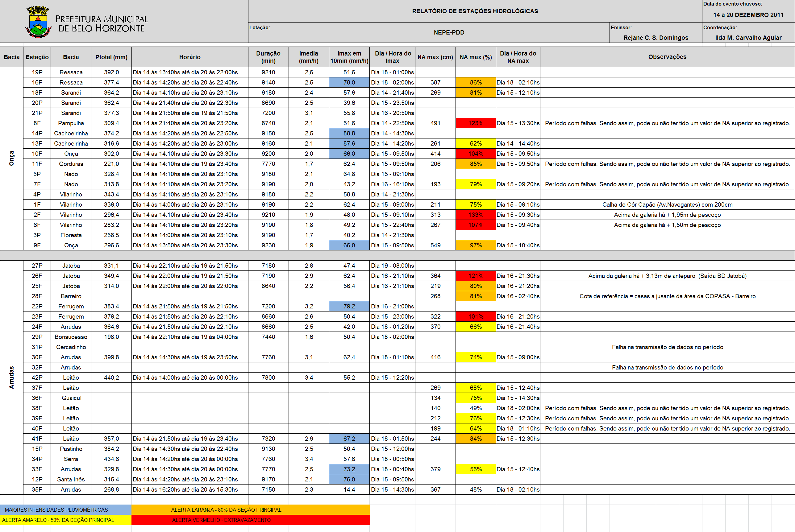This screenshot has width=795, height=532.
Task: Select the 'Horário' column header
Action: (190, 57)
